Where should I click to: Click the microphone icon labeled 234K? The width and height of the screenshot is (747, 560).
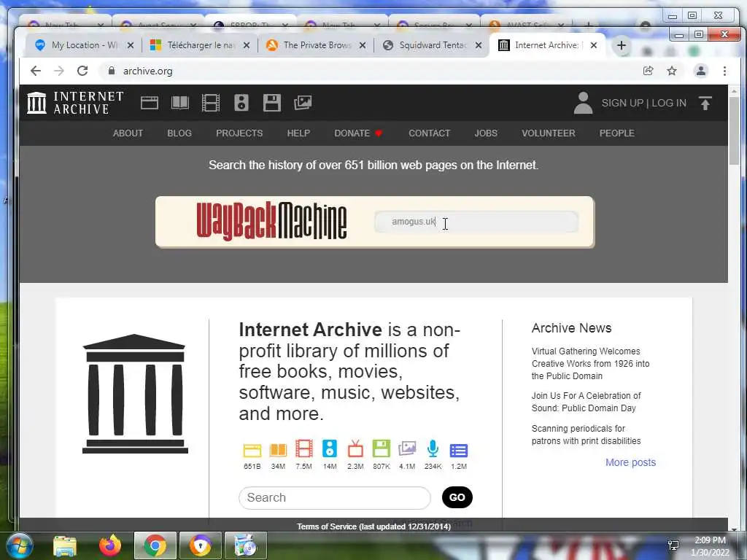433,449
